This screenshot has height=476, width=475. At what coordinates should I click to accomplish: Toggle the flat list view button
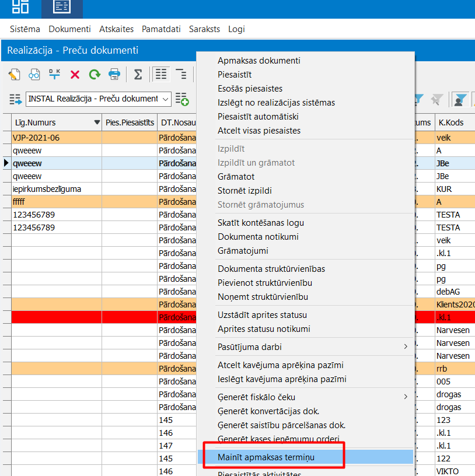pyautogui.click(x=161, y=74)
